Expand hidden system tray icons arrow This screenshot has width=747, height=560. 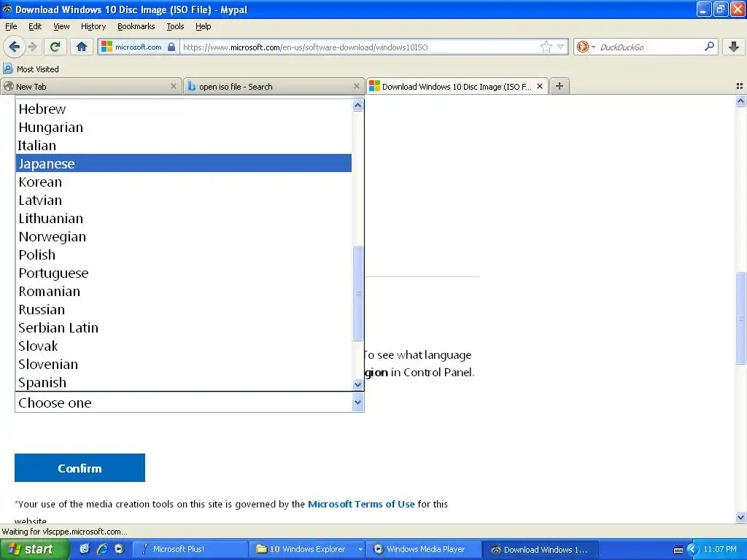click(x=692, y=550)
